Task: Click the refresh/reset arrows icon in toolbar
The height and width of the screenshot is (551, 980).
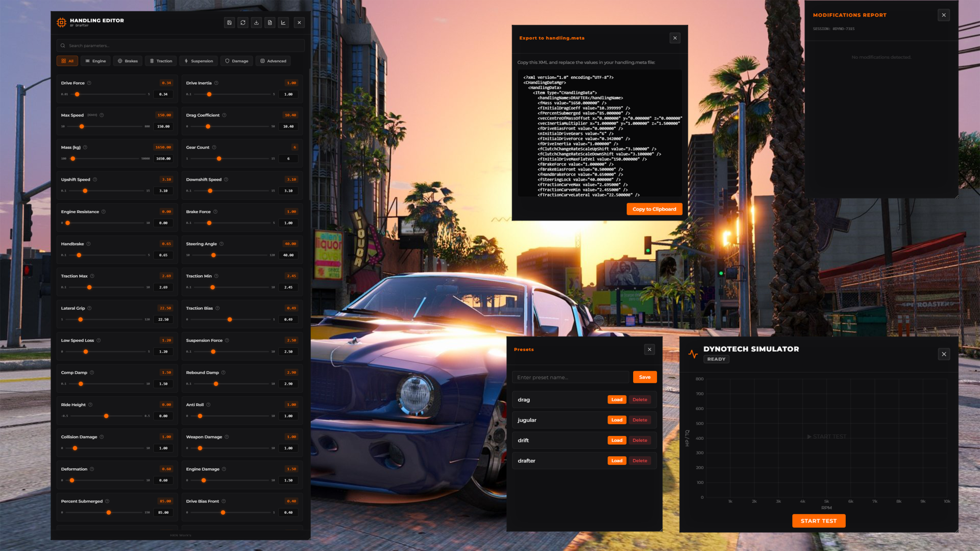Action: [243, 23]
